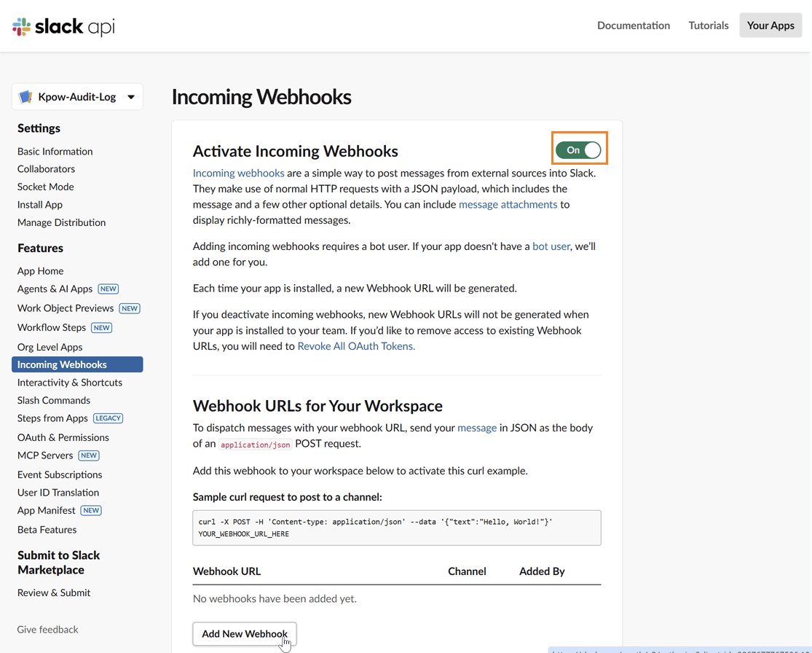The width and height of the screenshot is (812, 653).
Task: Open the Collaborators settings page
Action: 46,169
